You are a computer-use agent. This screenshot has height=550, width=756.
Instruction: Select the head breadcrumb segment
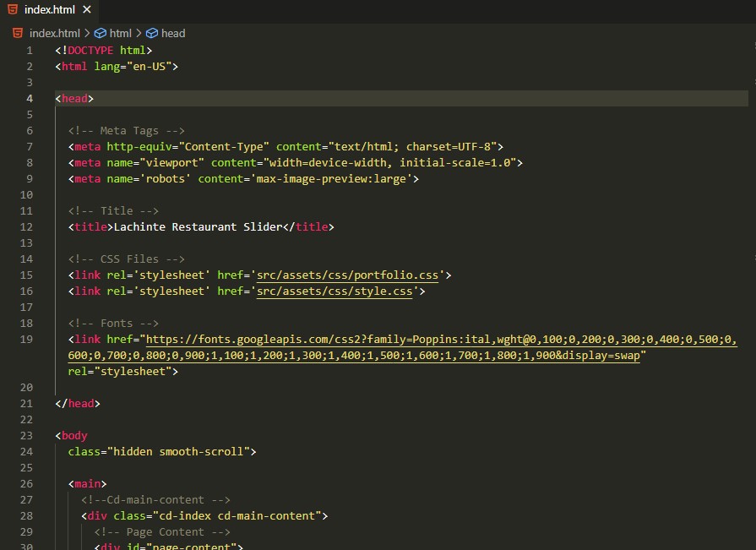pos(173,33)
